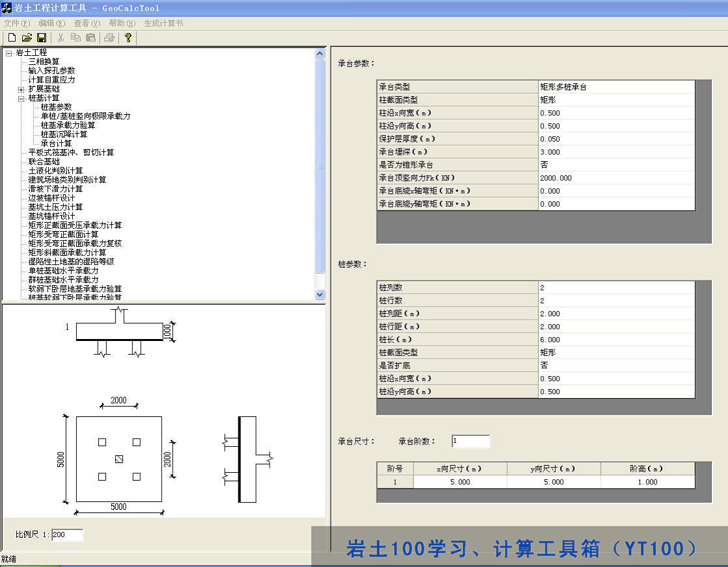
Task: Click the x向尺寸 cell 5.000
Action: [x=460, y=482]
